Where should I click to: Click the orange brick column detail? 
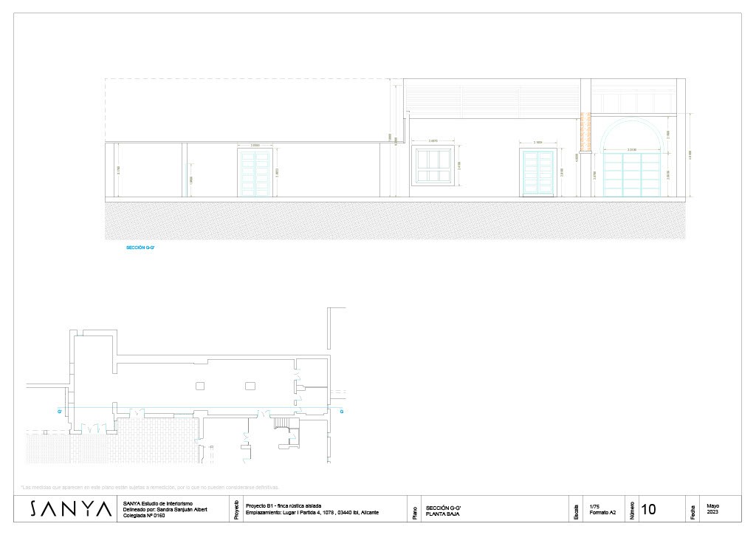(586, 132)
